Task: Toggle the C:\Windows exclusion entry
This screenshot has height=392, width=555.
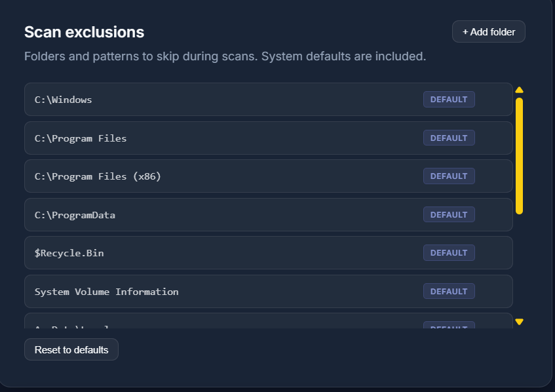Action: click(197, 99)
